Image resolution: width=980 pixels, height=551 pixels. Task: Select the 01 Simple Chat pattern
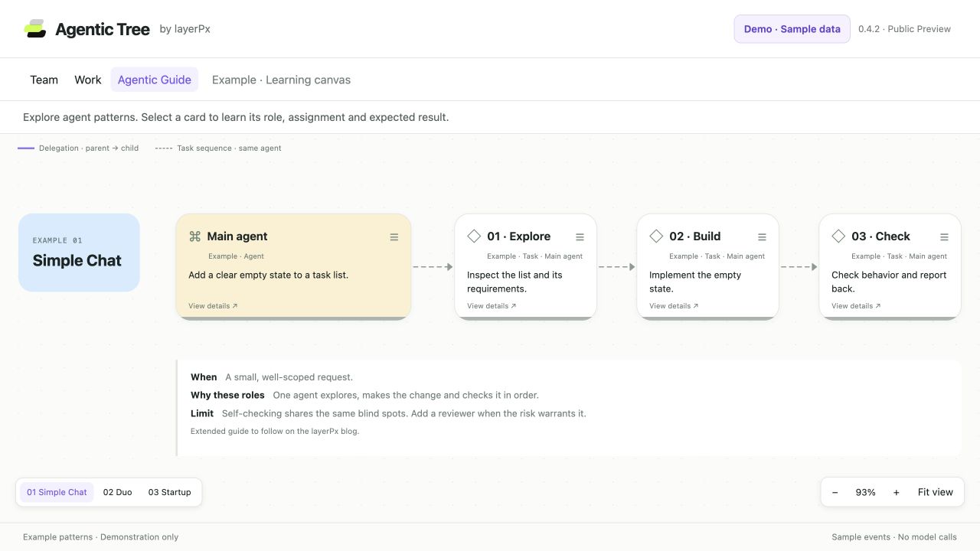pos(57,492)
